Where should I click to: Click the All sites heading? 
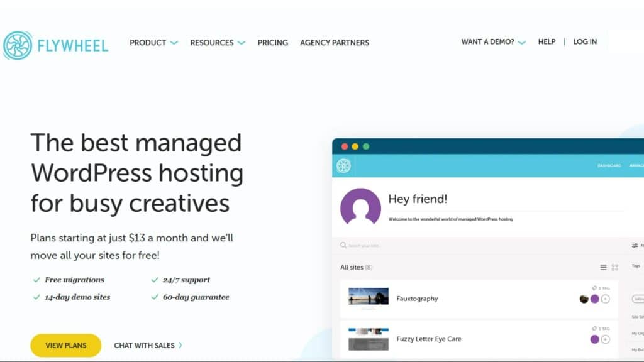click(x=356, y=268)
